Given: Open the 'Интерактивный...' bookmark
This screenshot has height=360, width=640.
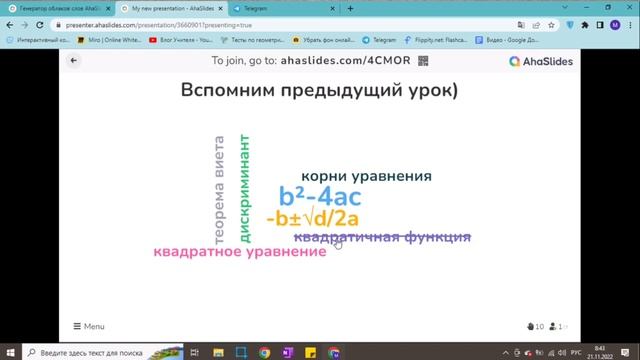Looking at the screenshot, I should [x=38, y=40].
